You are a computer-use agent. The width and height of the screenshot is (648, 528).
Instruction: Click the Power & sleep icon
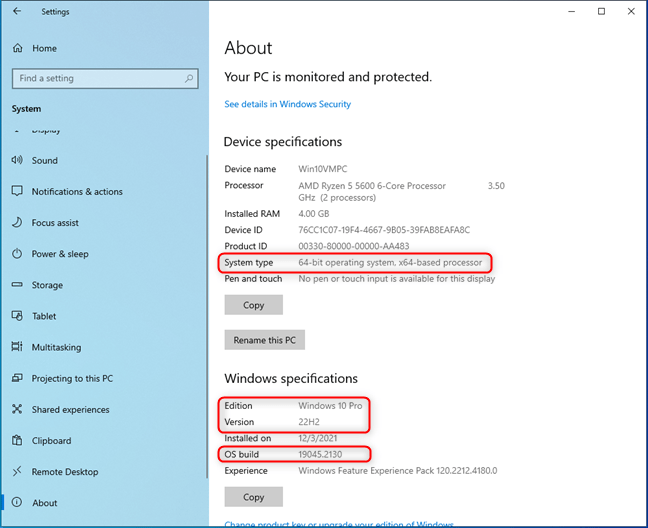17,253
